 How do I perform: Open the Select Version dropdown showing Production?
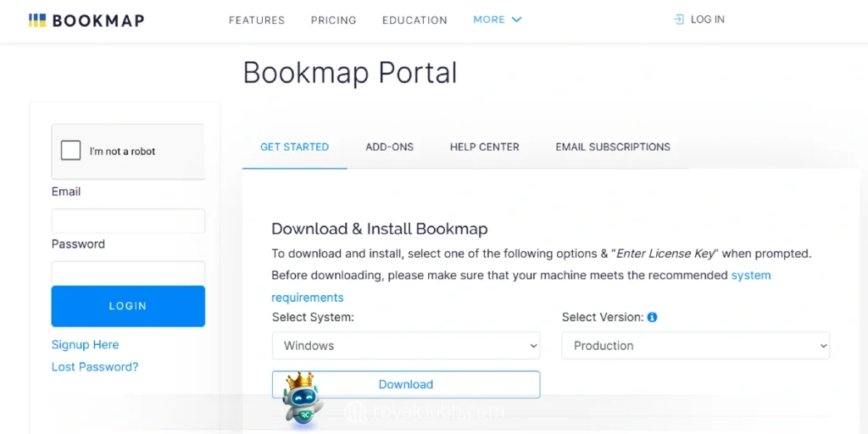pos(696,346)
